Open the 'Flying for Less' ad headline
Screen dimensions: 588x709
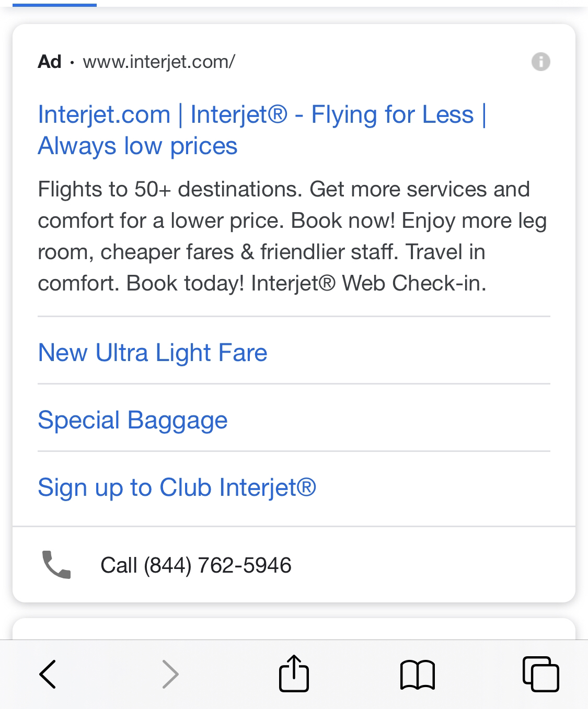pyautogui.click(x=392, y=114)
